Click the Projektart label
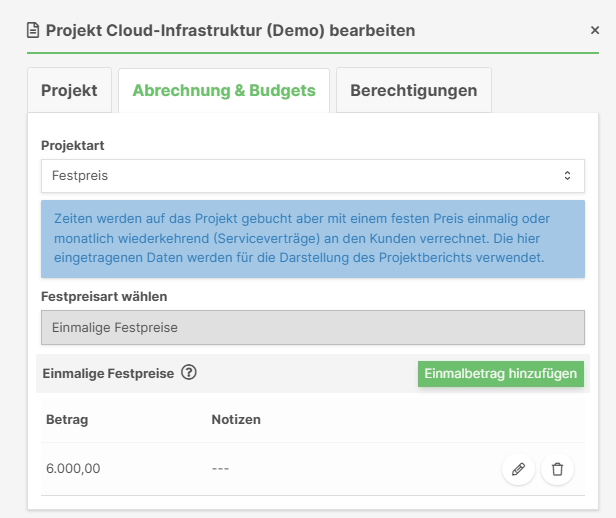Viewport: 616px width, 518px height. click(x=73, y=146)
